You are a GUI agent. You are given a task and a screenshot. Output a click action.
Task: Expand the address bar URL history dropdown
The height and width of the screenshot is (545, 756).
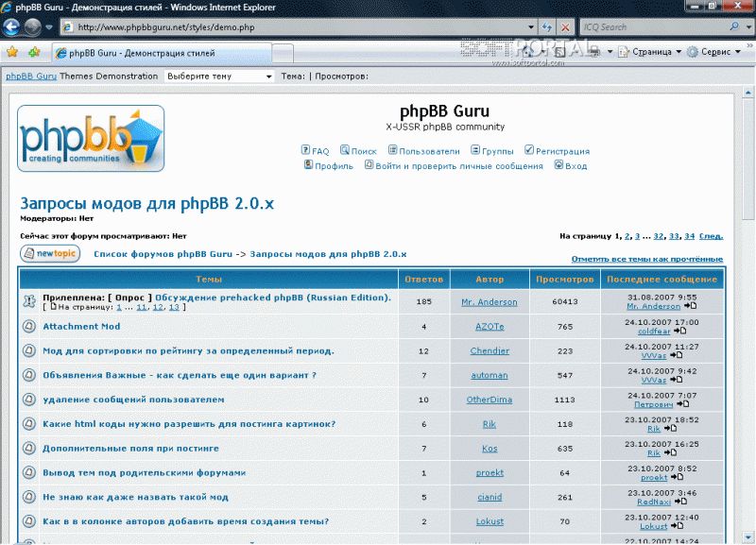[531, 27]
